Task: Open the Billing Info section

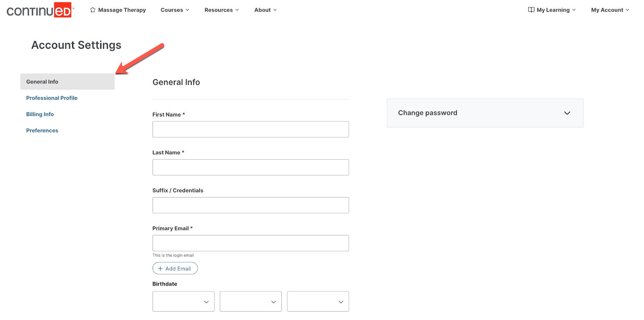Action: (40, 114)
